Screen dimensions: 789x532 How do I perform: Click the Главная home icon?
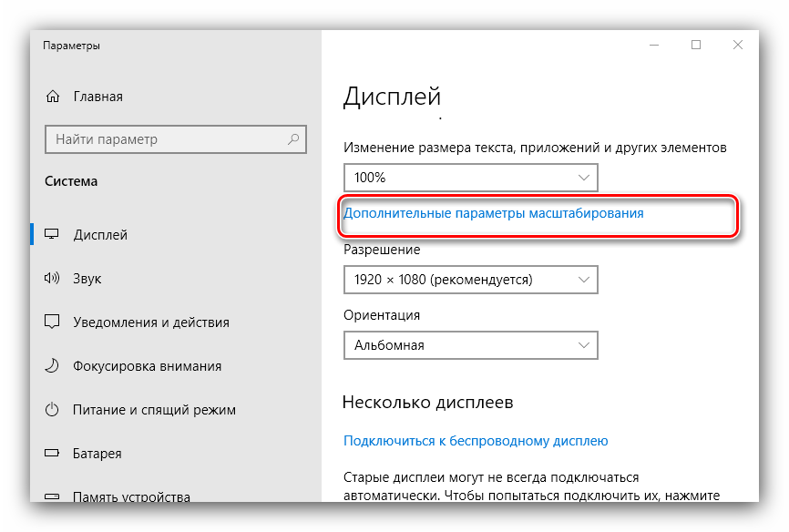click(53, 97)
